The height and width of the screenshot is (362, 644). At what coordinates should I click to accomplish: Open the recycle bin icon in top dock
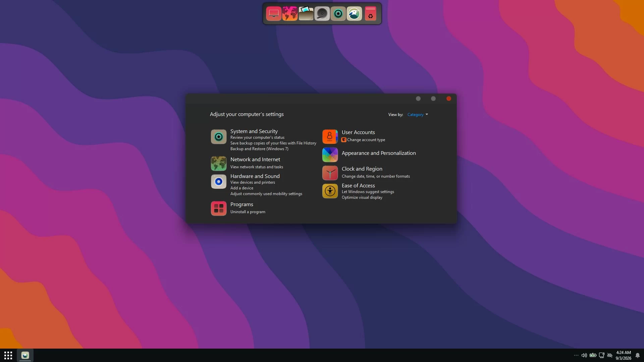point(370,14)
